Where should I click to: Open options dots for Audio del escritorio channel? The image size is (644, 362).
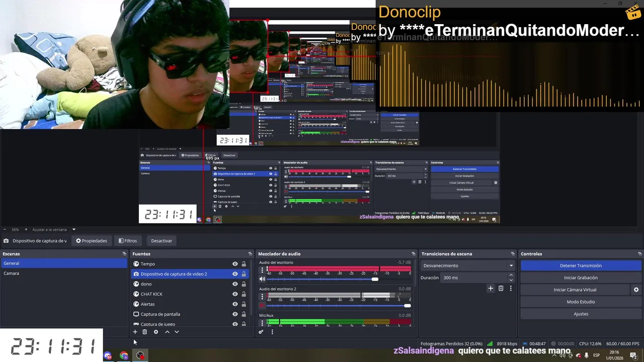(x=262, y=270)
